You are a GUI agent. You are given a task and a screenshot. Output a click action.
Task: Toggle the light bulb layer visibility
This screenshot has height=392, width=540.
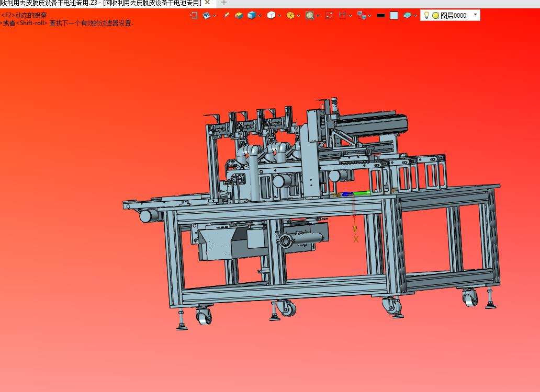coord(426,16)
